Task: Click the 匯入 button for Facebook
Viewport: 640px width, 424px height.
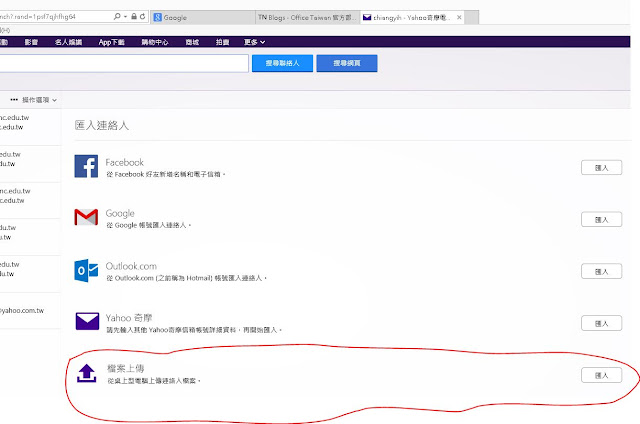Action: 602,168
